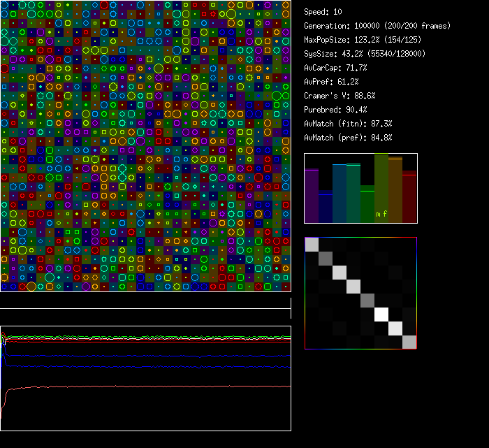Select the short bright green histogram bar
The height and width of the screenshot is (448, 489).
[367, 204]
